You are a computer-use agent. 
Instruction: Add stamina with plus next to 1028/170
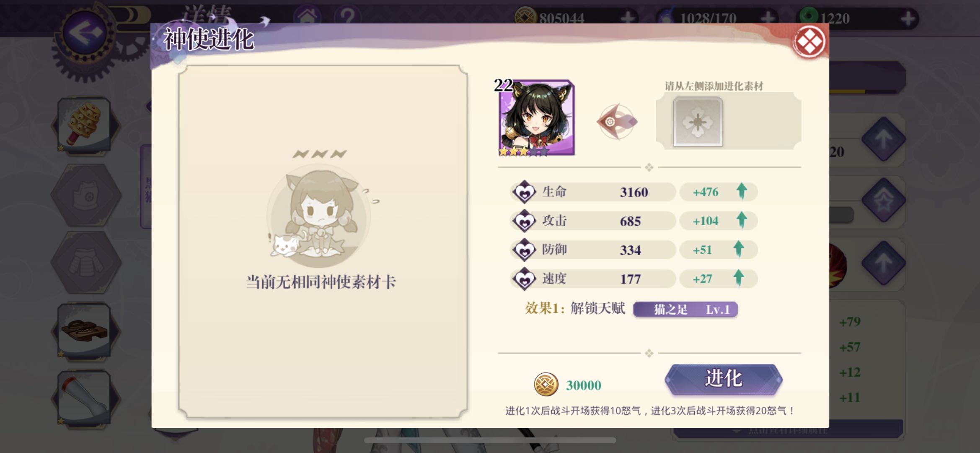pos(768,18)
